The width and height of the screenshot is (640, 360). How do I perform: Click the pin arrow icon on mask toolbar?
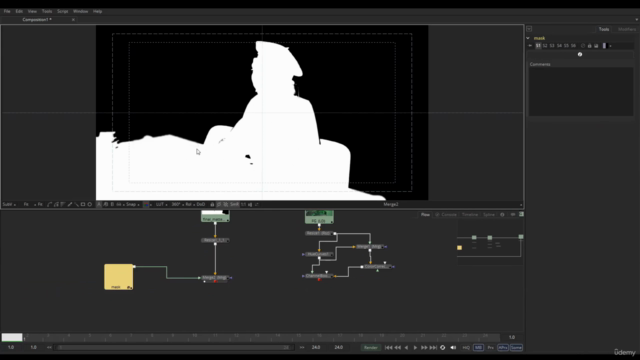click(530, 46)
